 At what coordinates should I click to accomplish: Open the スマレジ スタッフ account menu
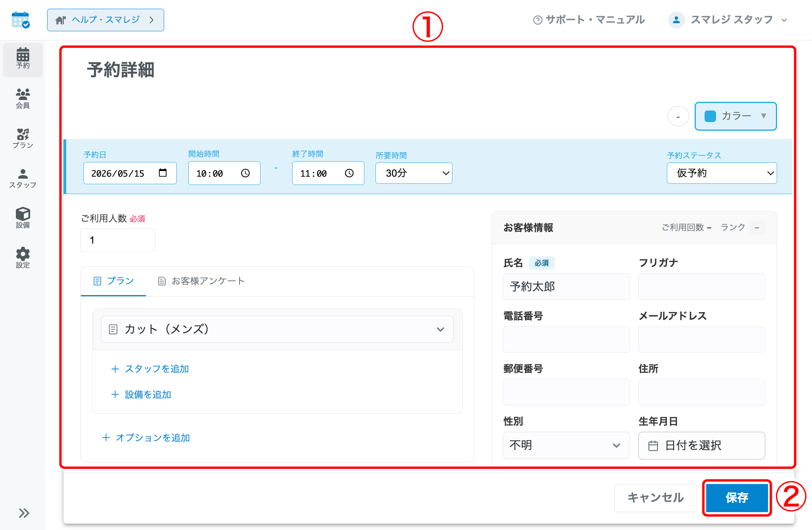coord(728,20)
